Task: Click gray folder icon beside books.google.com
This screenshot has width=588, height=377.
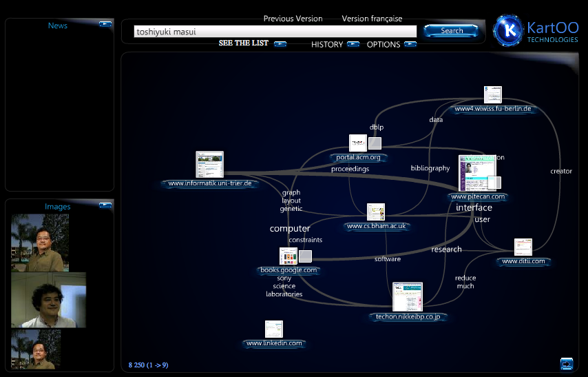Action: coord(305,256)
